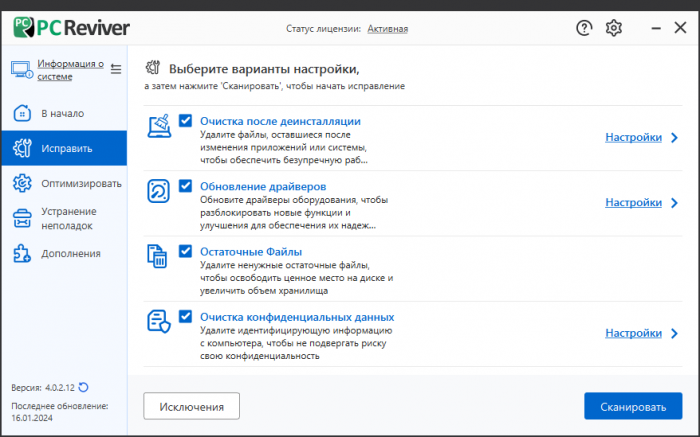Image resolution: width=700 pixels, height=437 pixels.
Task: Uncheck Очистка конфиденциальных данных checkbox
Action: (x=185, y=316)
